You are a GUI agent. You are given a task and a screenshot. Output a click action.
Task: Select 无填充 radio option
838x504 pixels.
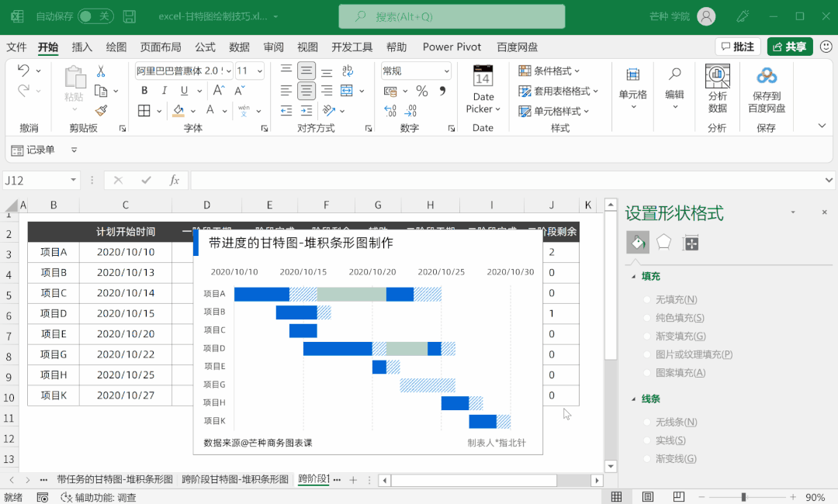(x=647, y=299)
